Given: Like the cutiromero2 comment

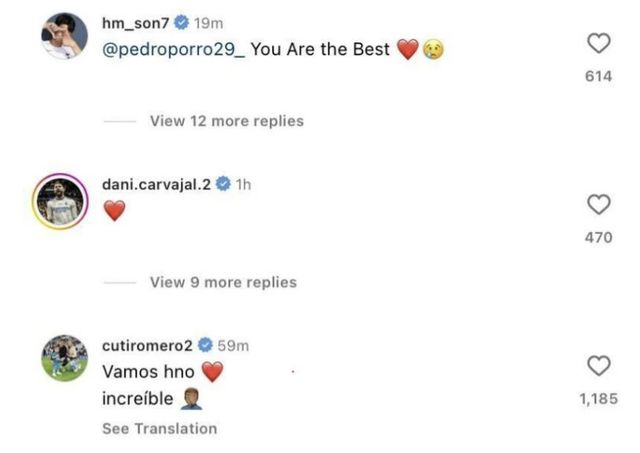Looking at the screenshot, I should [598, 365].
